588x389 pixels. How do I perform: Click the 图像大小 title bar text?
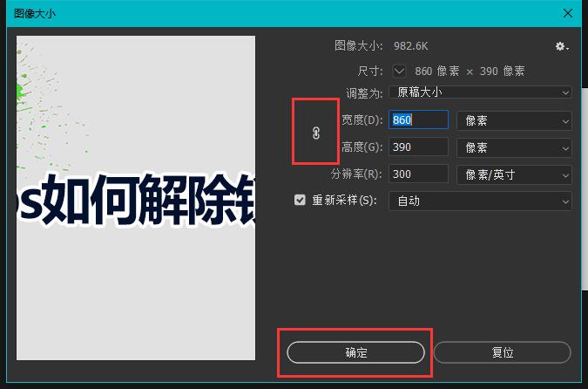[35, 13]
